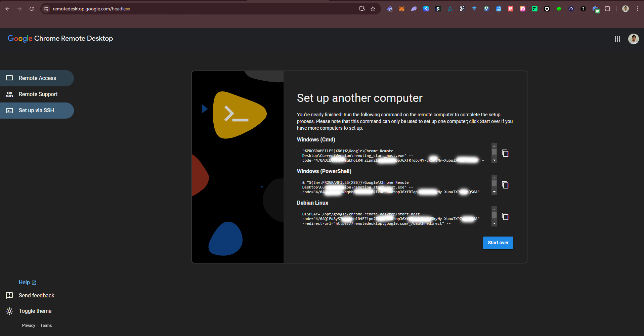The width and height of the screenshot is (644, 336).
Task: Open the black S extension
Action: click(x=438, y=9)
